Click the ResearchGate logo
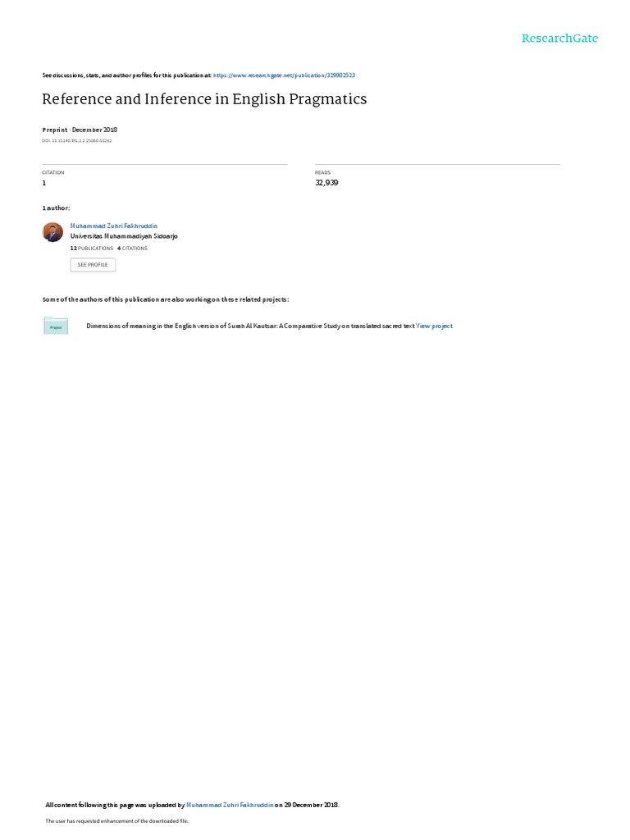The height and width of the screenshot is (840, 630). pyautogui.click(x=559, y=38)
